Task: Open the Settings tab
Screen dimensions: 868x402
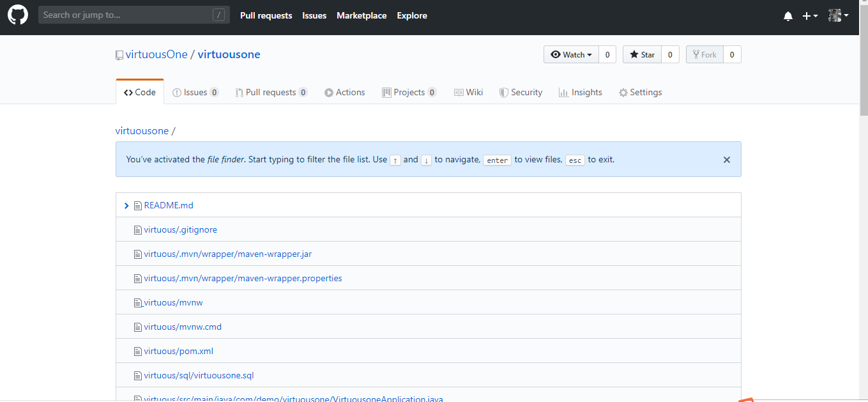Action: 640,92
